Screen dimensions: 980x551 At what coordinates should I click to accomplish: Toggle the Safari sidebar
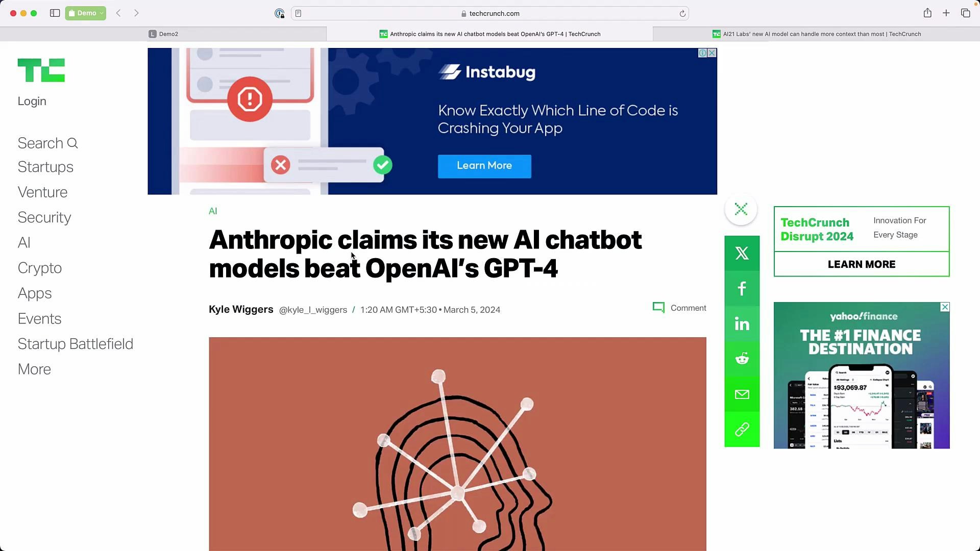tap(54, 13)
